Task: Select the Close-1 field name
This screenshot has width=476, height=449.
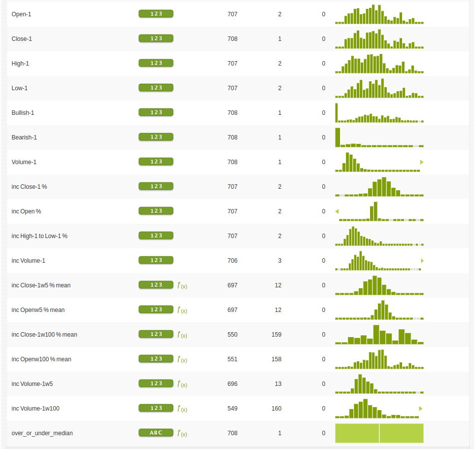Action: (22, 39)
